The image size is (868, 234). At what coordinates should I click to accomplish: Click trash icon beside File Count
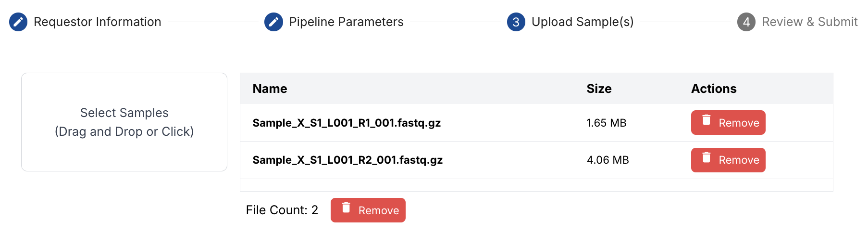point(346,208)
